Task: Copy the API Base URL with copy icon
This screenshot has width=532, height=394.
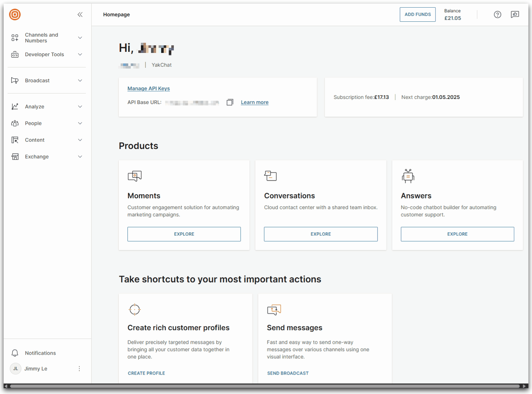Action: point(230,103)
